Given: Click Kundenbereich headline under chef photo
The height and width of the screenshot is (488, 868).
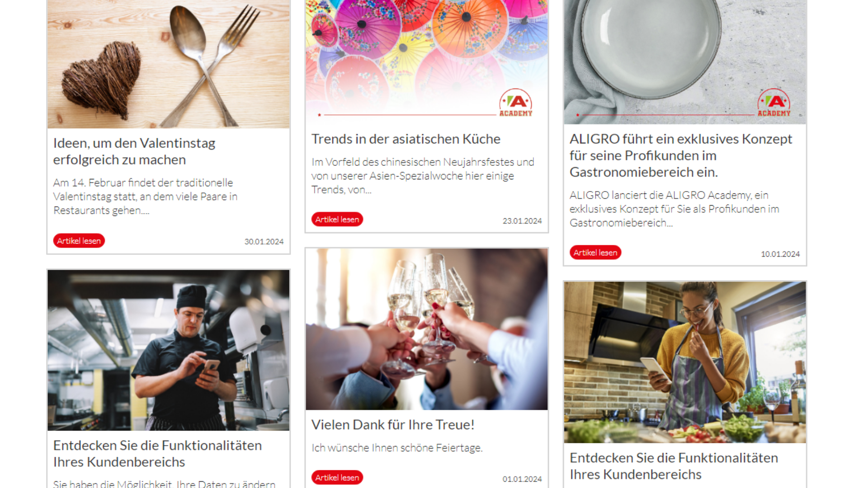Looking at the screenshot, I should coord(157,454).
